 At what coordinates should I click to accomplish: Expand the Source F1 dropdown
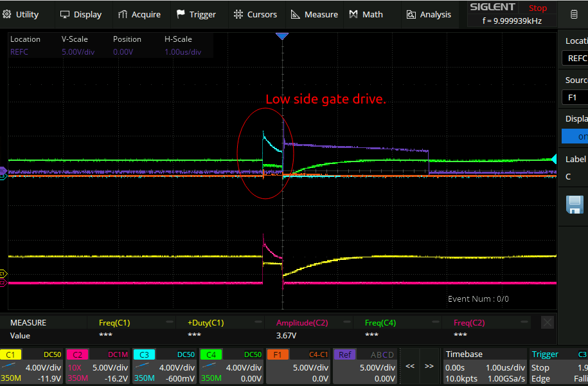(575, 98)
